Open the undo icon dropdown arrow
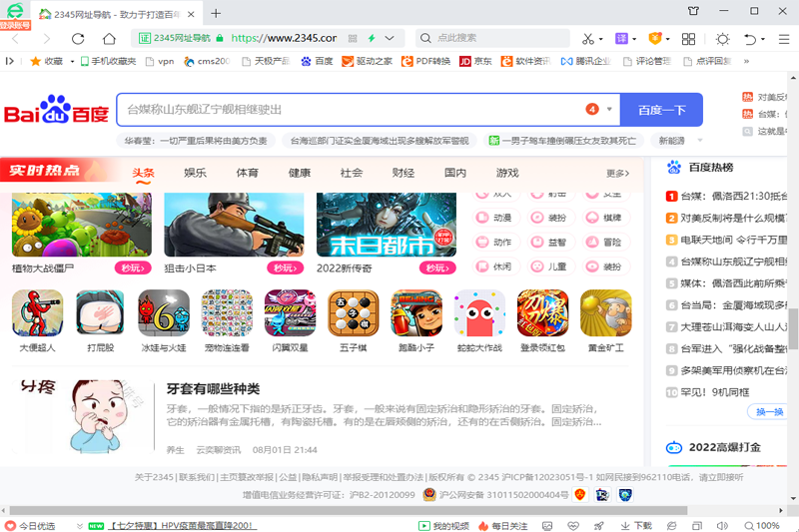This screenshot has height=532, width=799. click(x=763, y=39)
